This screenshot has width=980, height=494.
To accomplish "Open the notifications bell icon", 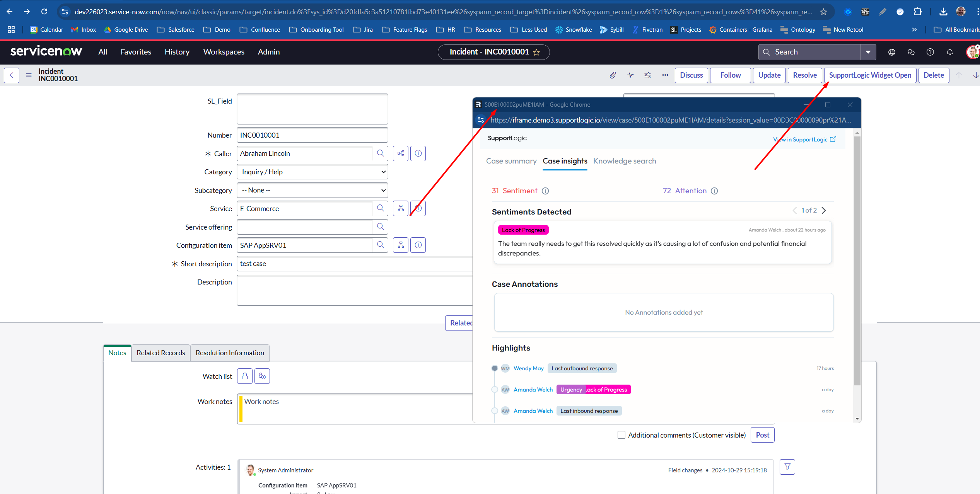I will click(949, 52).
